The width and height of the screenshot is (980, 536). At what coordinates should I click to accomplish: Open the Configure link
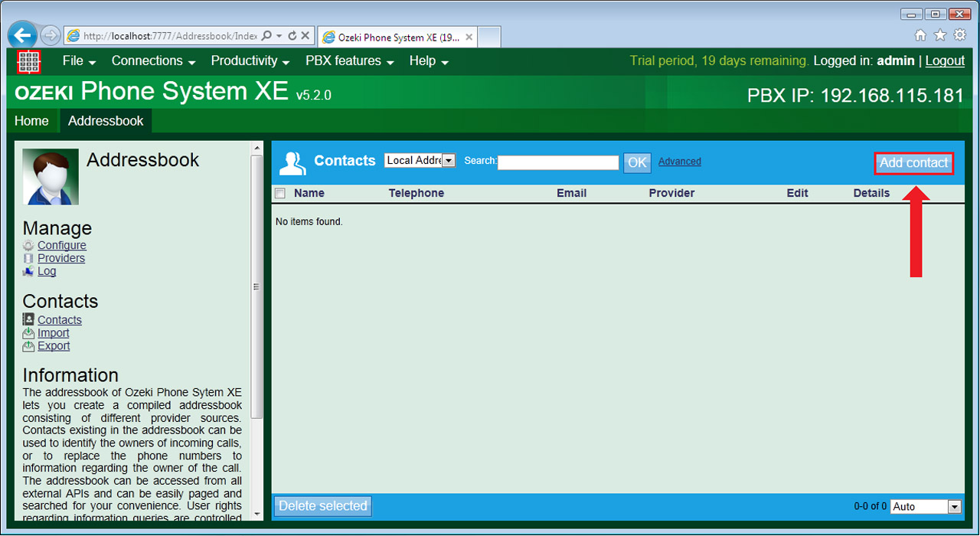point(62,246)
